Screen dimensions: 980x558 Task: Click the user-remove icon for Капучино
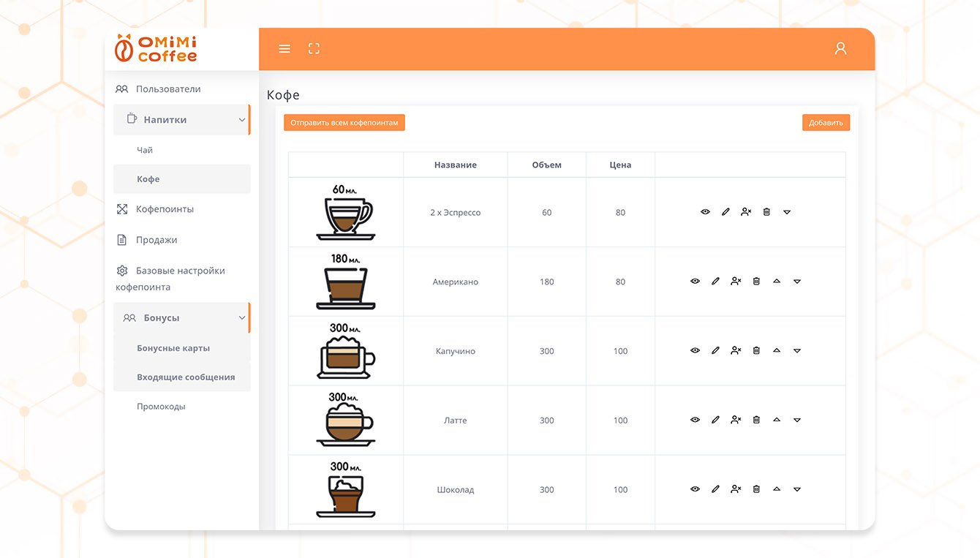pos(736,351)
